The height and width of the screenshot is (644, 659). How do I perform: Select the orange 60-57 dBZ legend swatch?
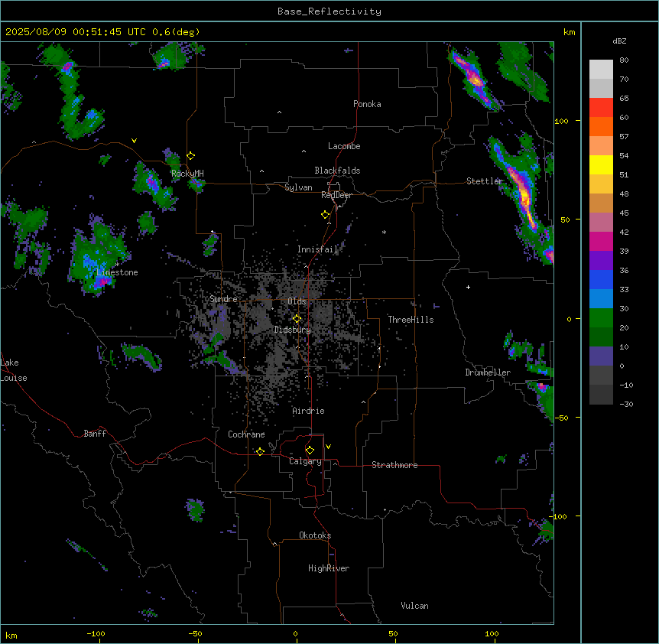tap(601, 126)
